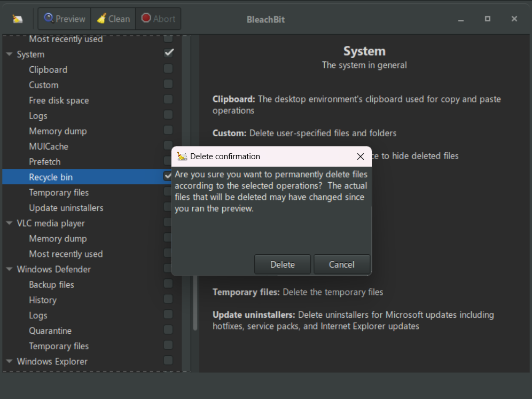Select the Free disk space row
The width and height of the screenshot is (532, 399).
[x=92, y=100]
